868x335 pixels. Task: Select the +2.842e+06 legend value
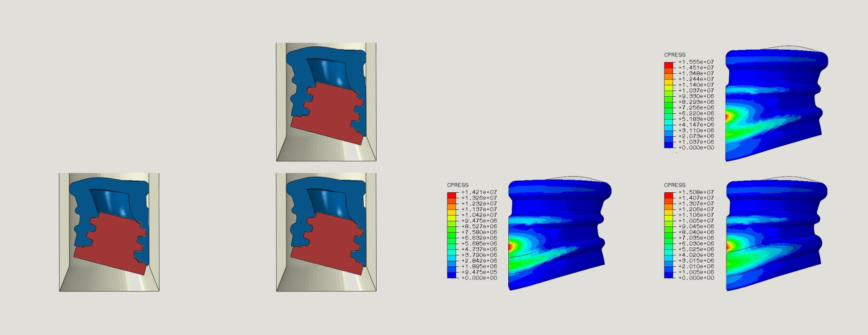(x=479, y=261)
